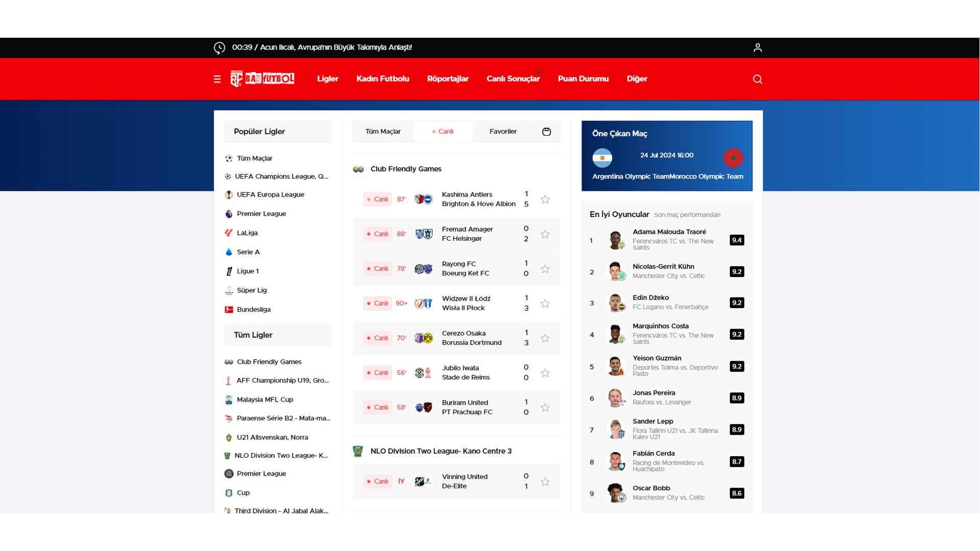Click the Cerezo Osaka vs Dortmund team crests
This screenshot has height=551, width=980.
tap(424, 338)
